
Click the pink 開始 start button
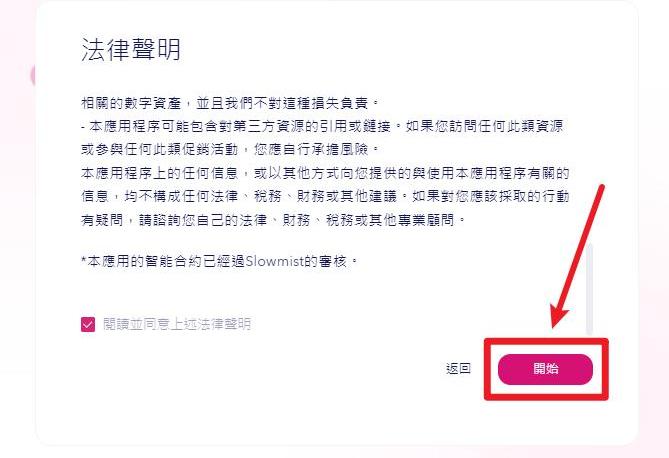[545, 369]
